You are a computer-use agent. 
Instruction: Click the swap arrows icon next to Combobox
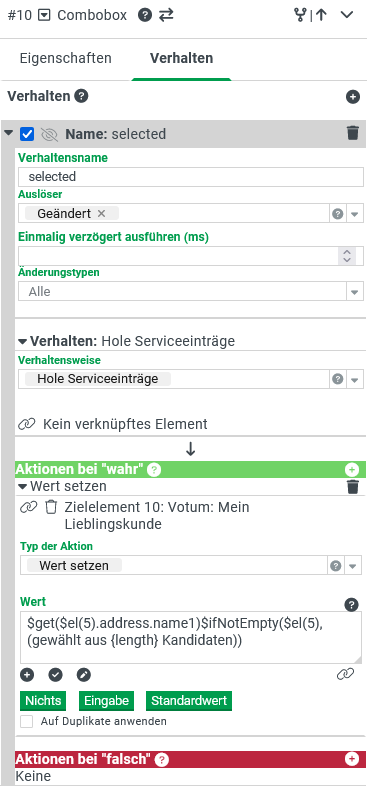pyautogui.click(x=166, y=15)
